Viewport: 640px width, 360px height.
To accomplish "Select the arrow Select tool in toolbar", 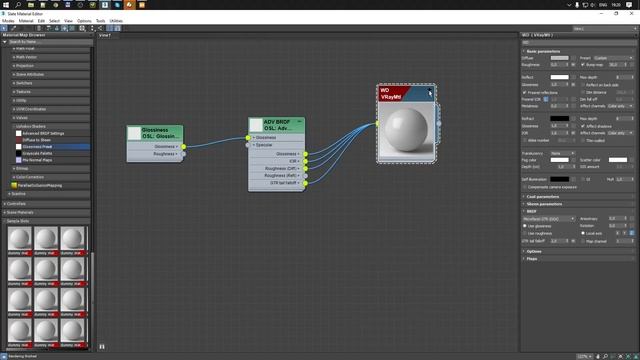I will tap(4, 28).
